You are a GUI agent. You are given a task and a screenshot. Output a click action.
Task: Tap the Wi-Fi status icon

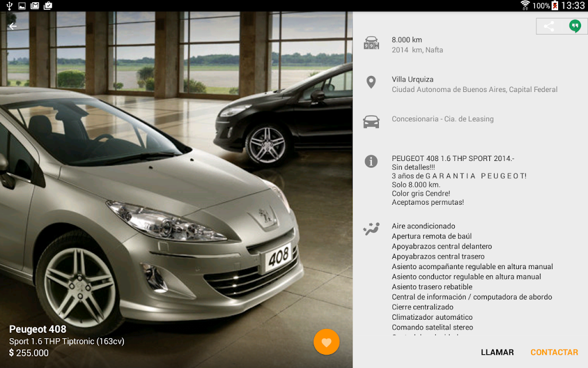pyautogui.click(x=525, y=6)
